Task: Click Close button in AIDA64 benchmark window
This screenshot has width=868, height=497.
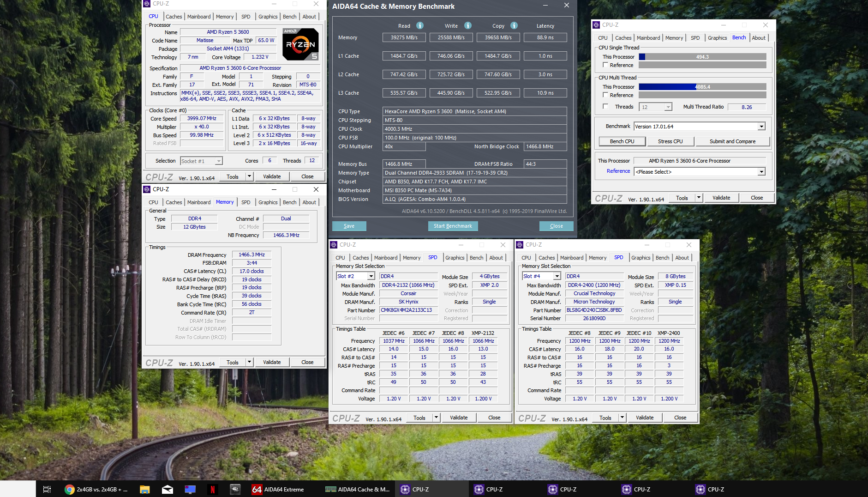Action: point(557,226)
